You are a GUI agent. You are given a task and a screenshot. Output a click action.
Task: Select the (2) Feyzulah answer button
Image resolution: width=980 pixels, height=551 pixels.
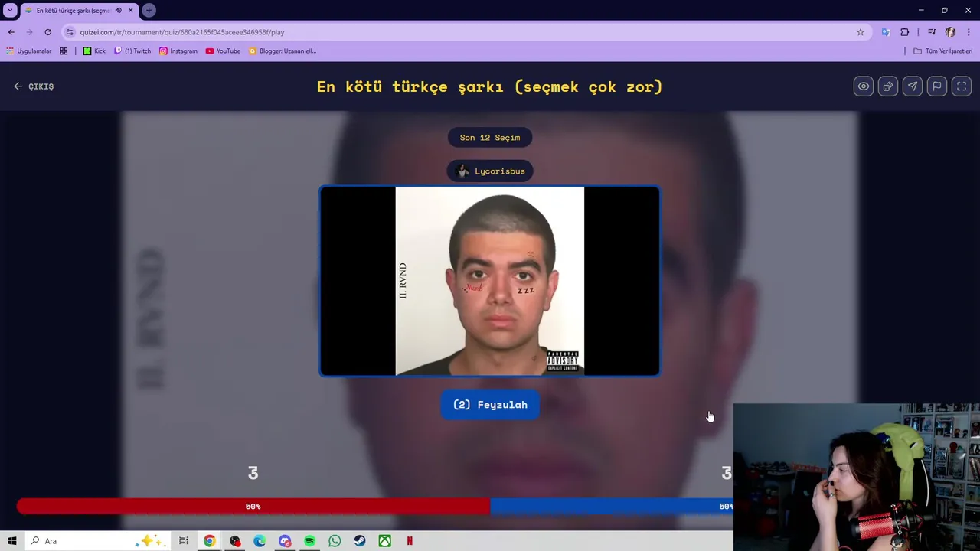tap(490, 405)
